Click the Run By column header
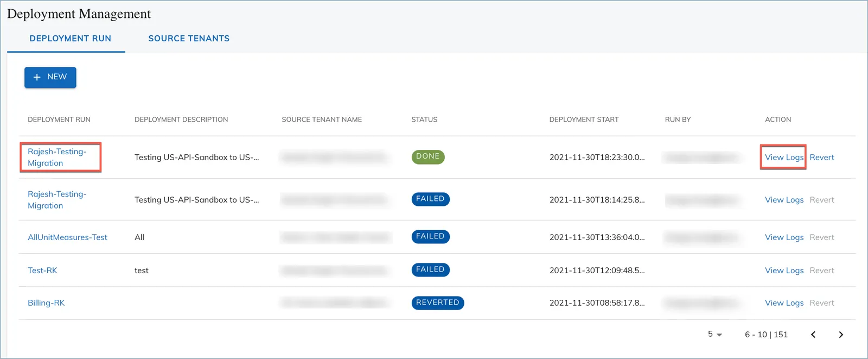868x359 pixels. point(678,119)
